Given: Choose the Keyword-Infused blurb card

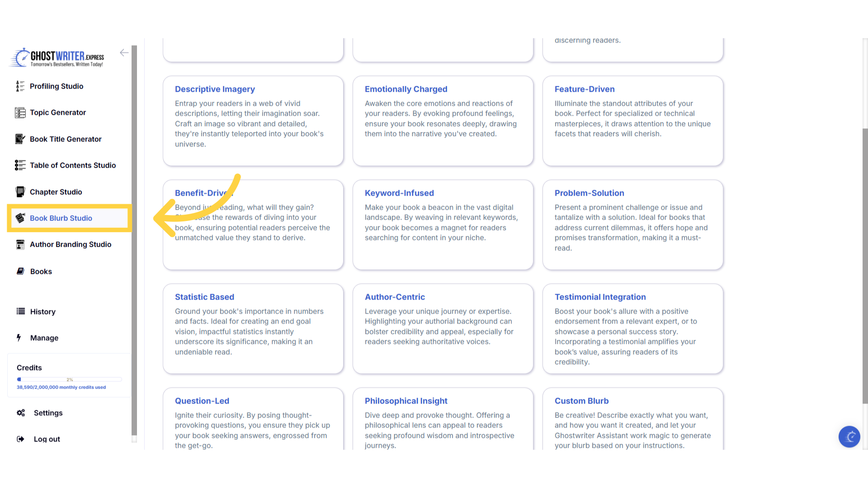Looking at the screenshot, I should coord(443,225).
